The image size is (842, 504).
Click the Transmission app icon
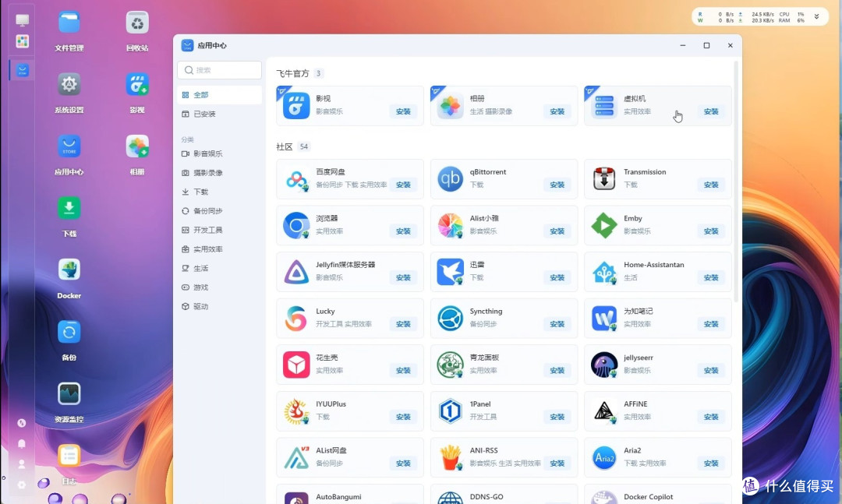604,178
